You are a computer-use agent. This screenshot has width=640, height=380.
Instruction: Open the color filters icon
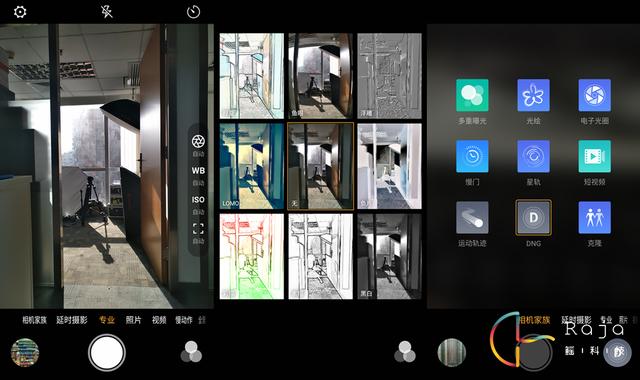[191, 352]
